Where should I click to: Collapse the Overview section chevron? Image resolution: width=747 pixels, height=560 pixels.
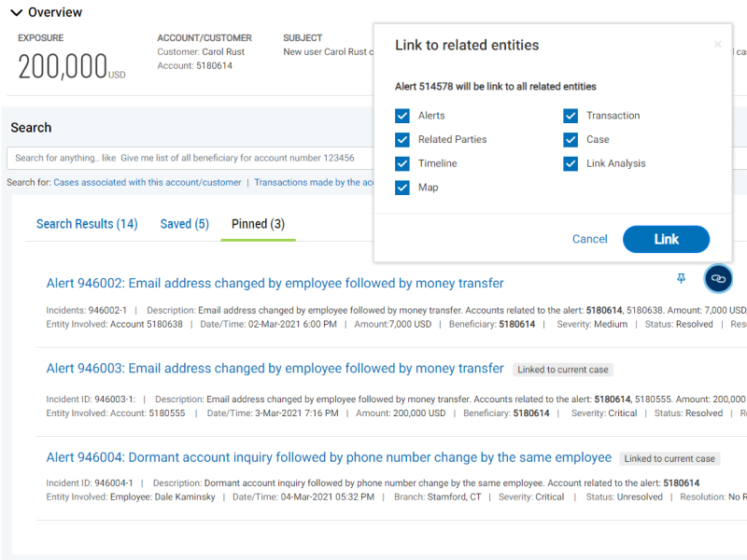[16, 13]
